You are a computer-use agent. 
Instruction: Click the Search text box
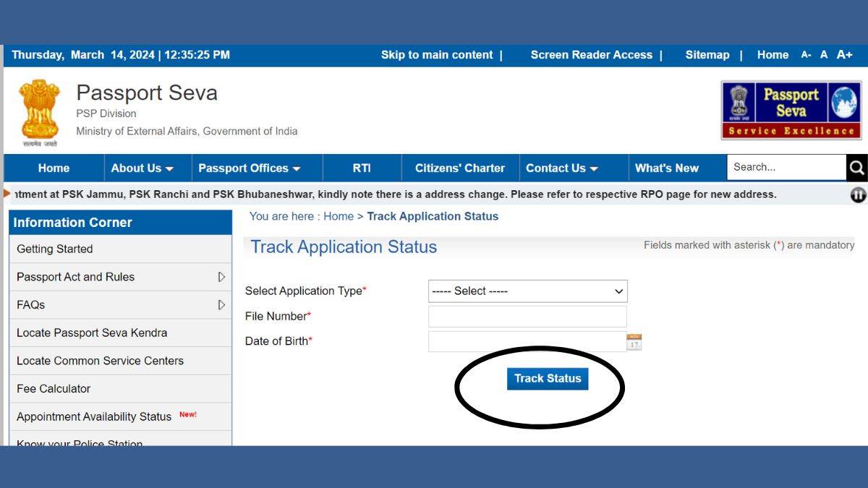786,167
